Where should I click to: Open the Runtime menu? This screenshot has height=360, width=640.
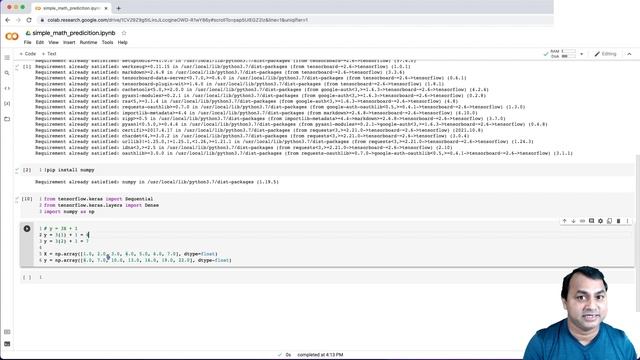coord(88,42)
